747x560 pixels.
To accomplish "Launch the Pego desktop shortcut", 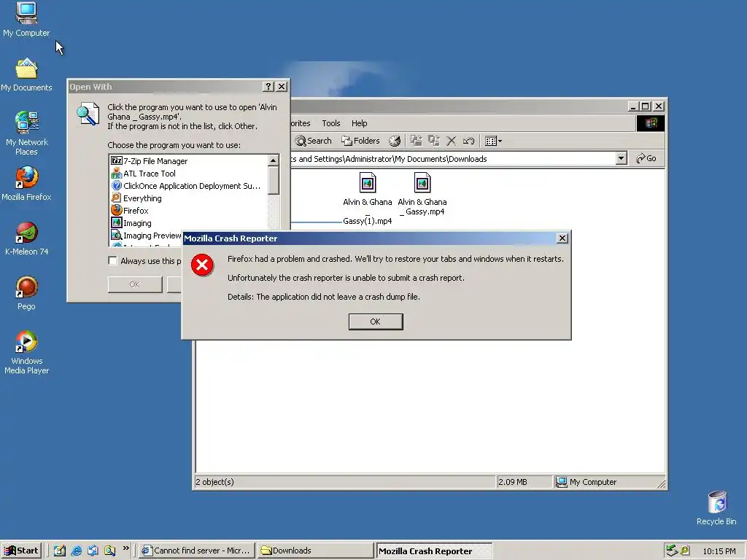I will click(x=26, y=293).
